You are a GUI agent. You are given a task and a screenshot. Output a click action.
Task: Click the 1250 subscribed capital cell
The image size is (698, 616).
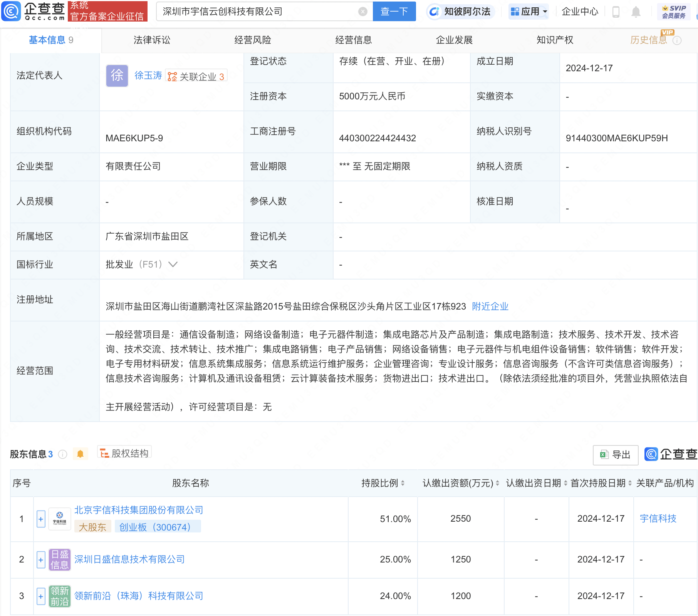(x=461, y=559)
